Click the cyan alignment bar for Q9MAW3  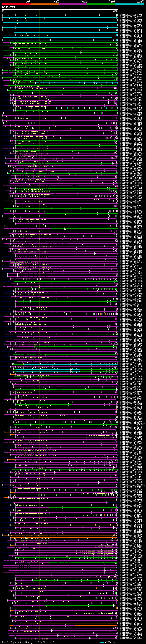point(60,15)
